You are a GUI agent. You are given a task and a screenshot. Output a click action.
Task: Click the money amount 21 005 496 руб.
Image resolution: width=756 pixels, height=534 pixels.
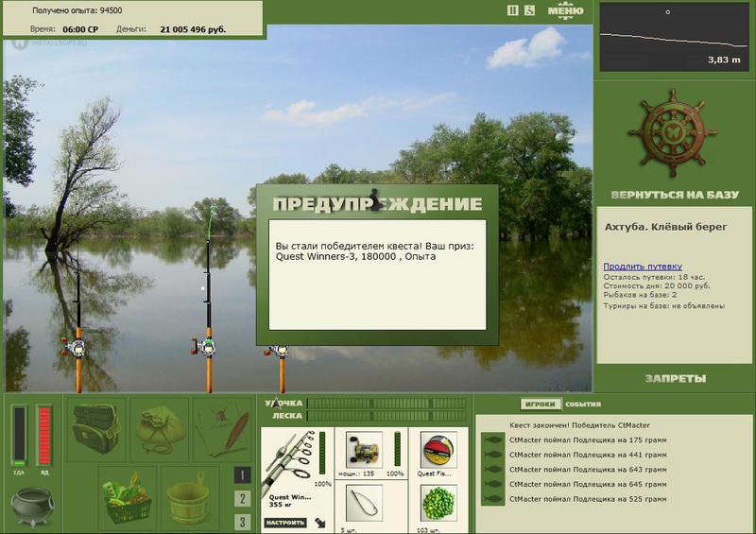(193, 29)
